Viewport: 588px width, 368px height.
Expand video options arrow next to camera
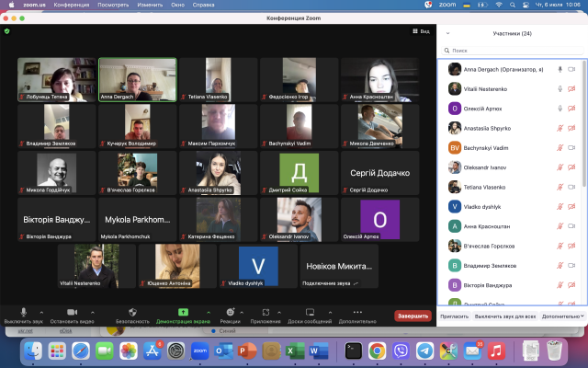(93, 312)
